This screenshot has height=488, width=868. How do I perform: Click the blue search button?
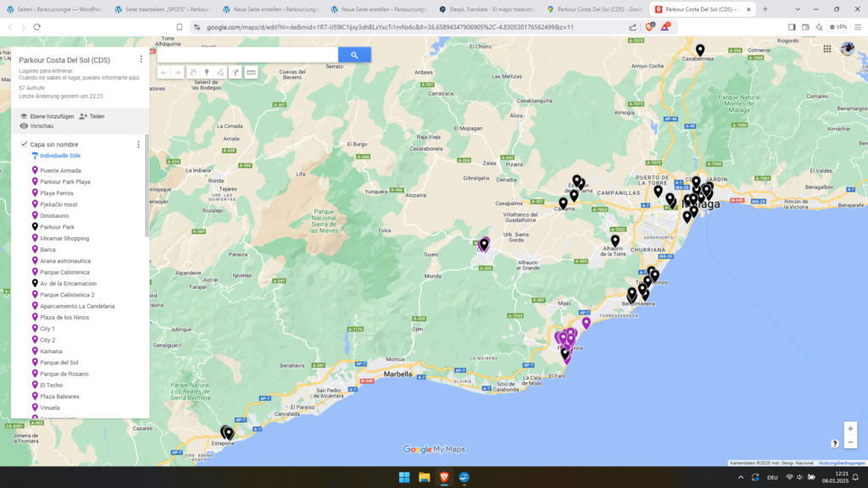354,55
